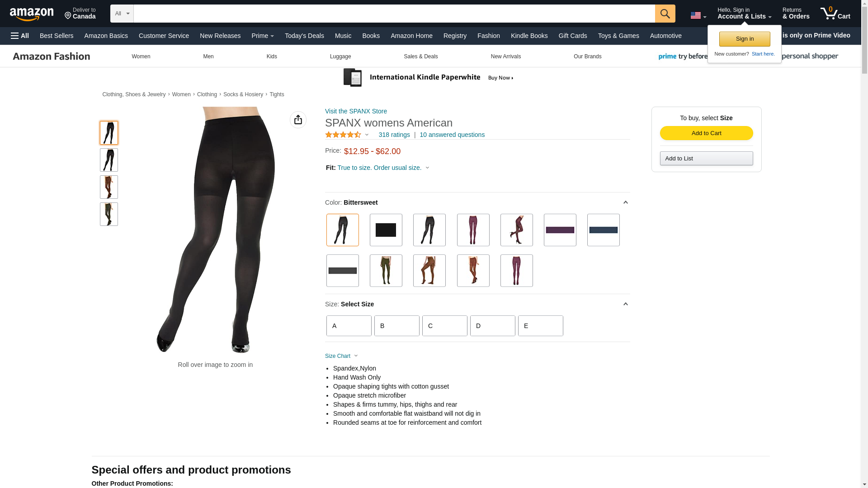Open the All departments search dropdown
Screen dimensions: 868x488
coord(122,14)
